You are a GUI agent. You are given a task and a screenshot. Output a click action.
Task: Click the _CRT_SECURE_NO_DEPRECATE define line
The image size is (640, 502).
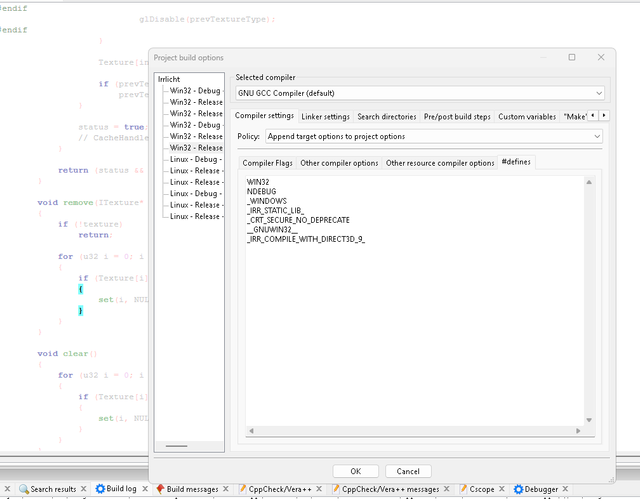tap(298, 220)
